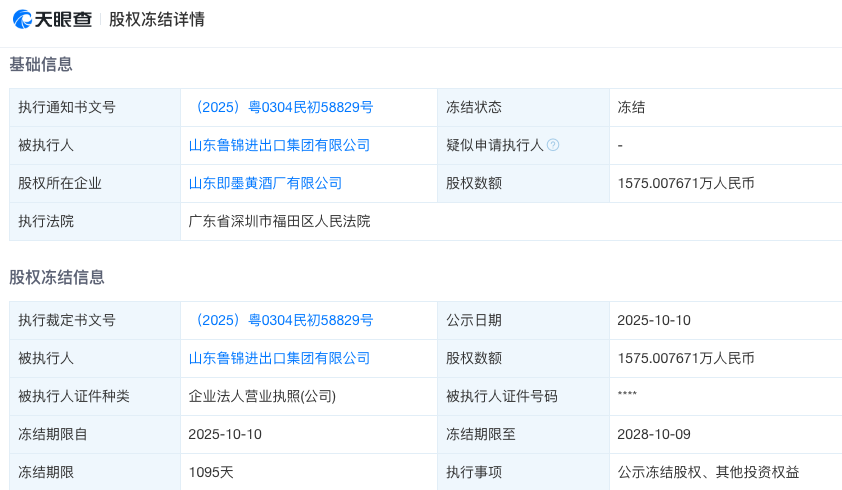Open 执行裁定书文号 link (2025)粤0304民初58829号

click(x=281, y=320)
